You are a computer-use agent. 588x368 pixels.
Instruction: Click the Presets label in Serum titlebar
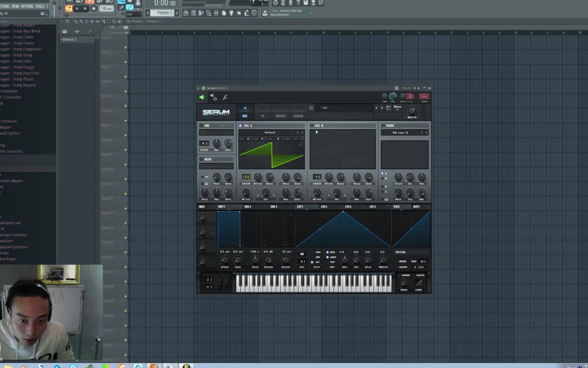(406, 88)
